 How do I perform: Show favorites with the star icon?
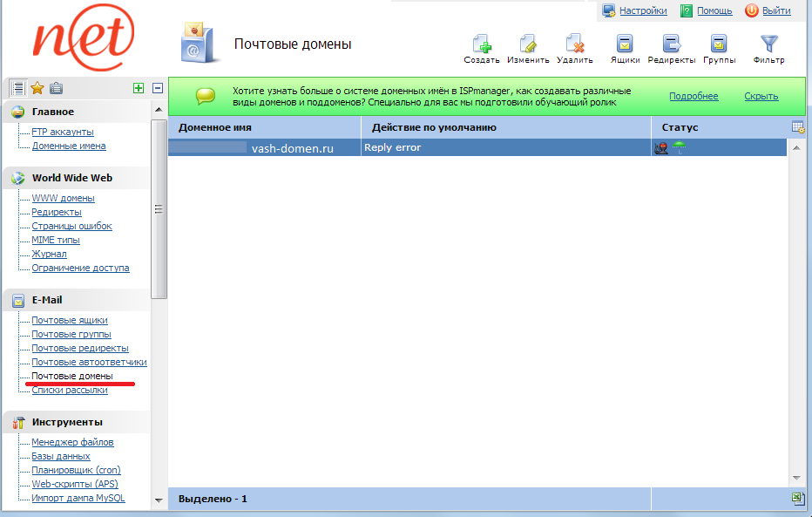point(37,88)
